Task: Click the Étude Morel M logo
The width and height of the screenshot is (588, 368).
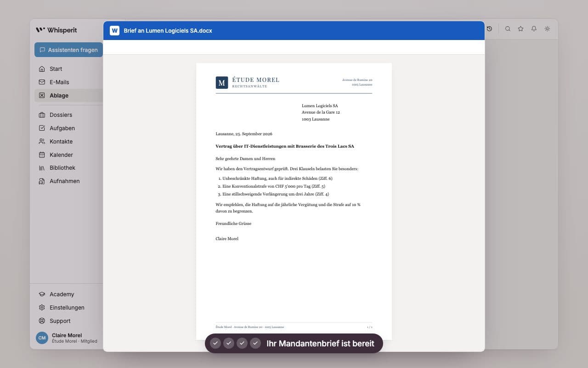Action: (x=222, y=83)
